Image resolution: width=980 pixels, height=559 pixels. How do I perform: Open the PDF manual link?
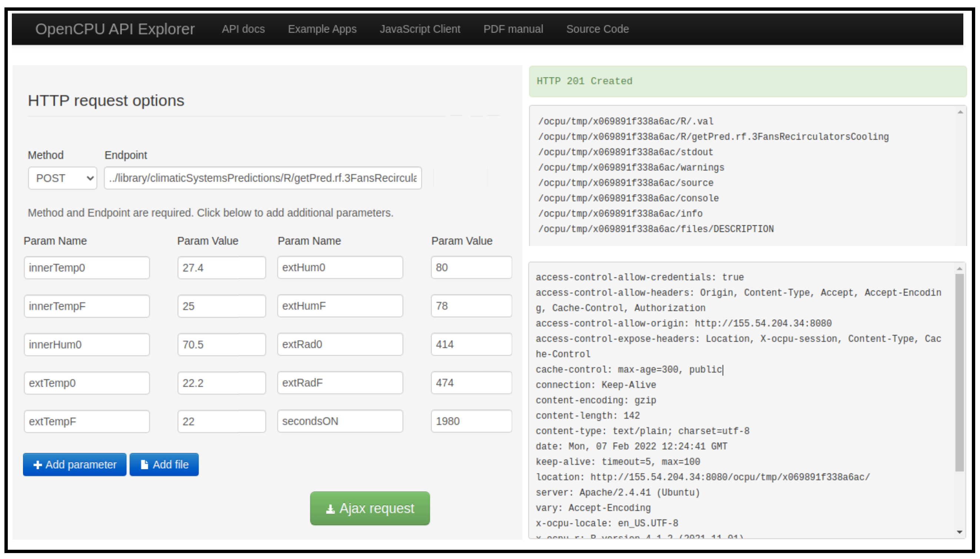(x=513, y=29)
